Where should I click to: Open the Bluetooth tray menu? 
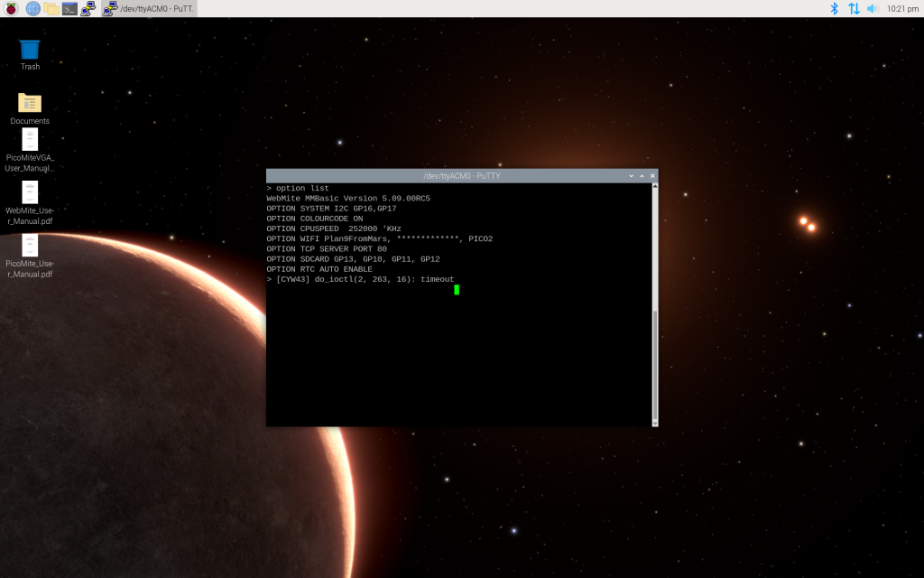(x=835, y=8)
